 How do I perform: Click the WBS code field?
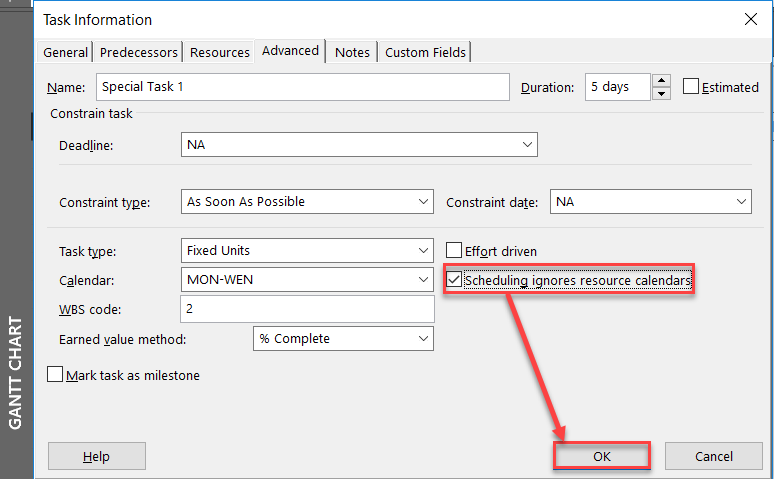pyautogui.click(x=307, y=309)
